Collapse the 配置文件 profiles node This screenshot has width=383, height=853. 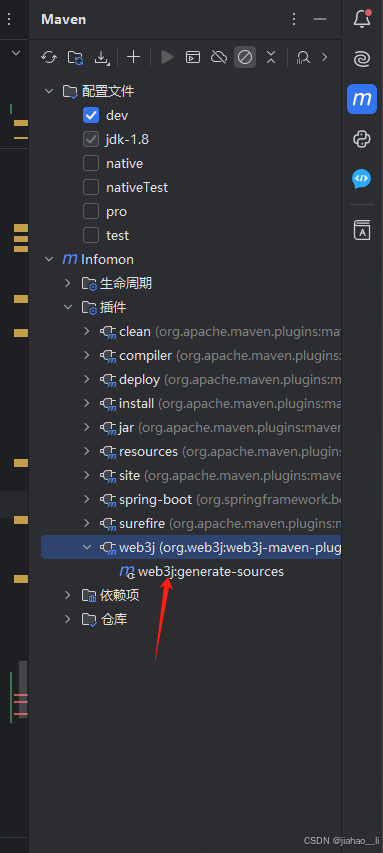pyautogui.click(x=49, y=91)
